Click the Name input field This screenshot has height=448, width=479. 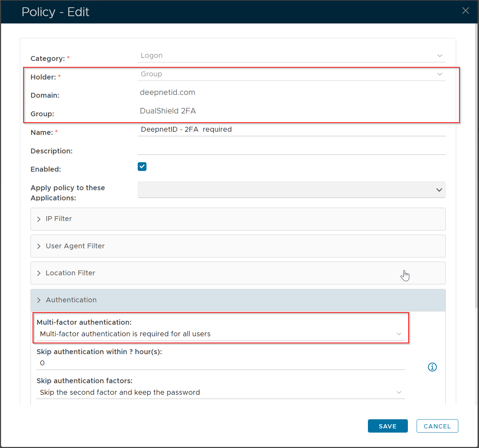[291, 130]
